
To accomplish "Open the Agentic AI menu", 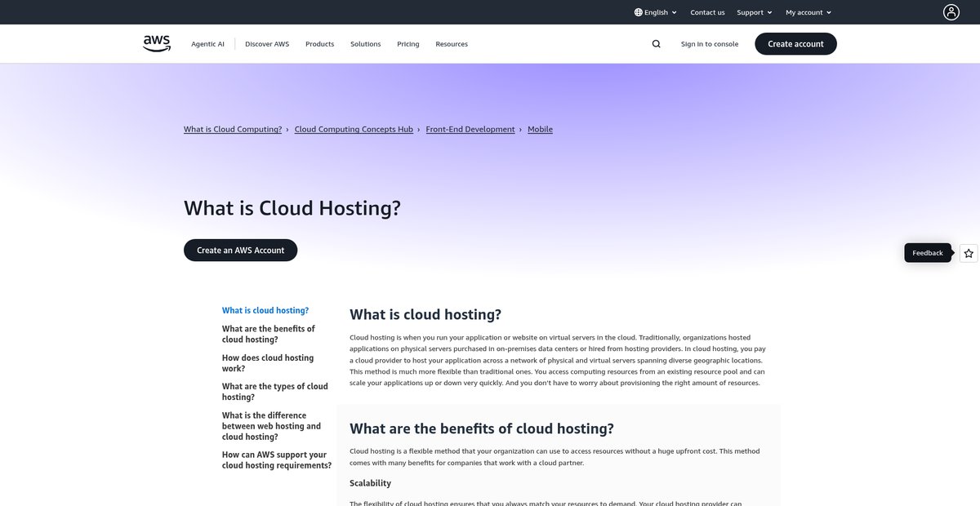I will coord(207,44).
